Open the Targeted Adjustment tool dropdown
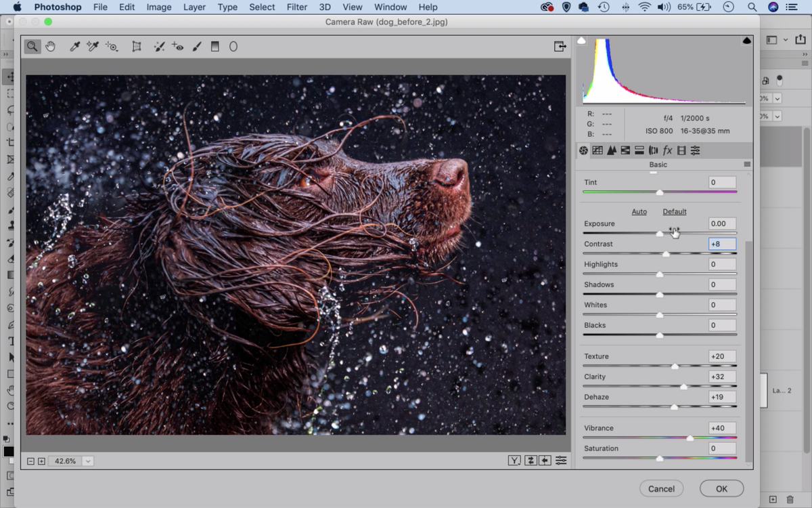Screen dimensions: 812x508 111,46
